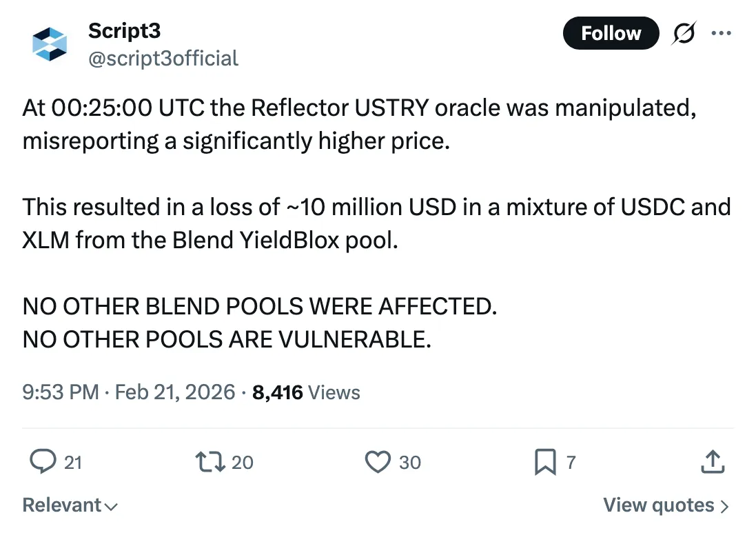756x533 pixels.
Task: Click the Grok slashed-circle icon
Action: (682, 33)
